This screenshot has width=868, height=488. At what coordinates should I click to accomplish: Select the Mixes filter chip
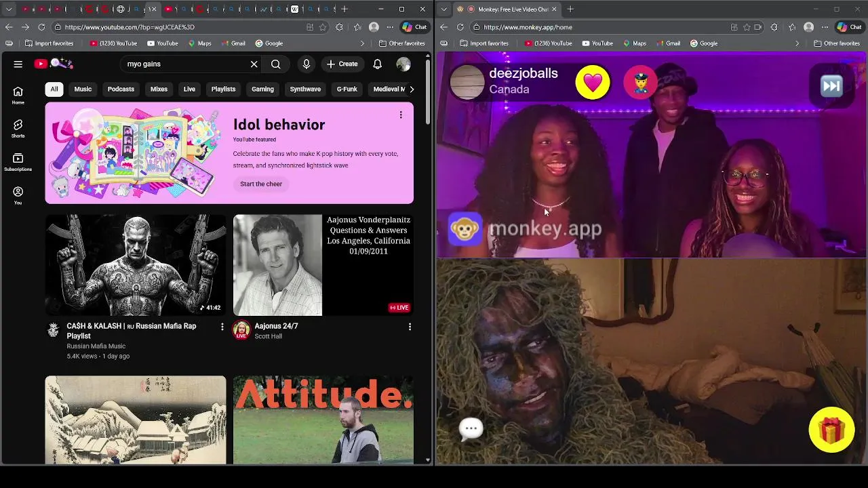159,89
